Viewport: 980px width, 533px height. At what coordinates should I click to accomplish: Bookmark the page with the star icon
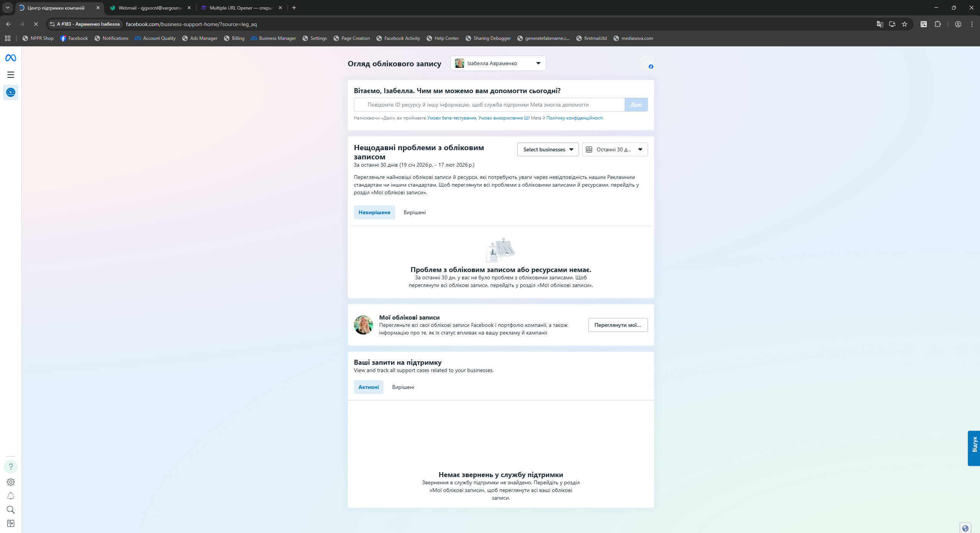click(905, 24)
